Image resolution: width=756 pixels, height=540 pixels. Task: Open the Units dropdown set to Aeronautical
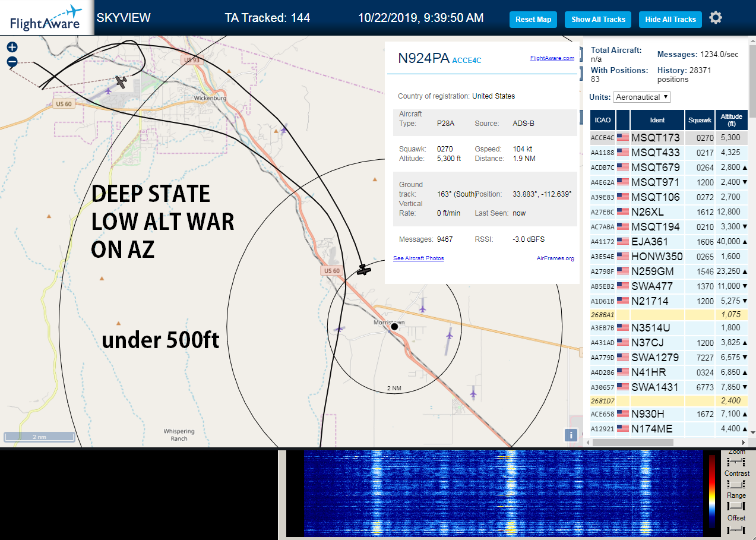click(642, 97)
